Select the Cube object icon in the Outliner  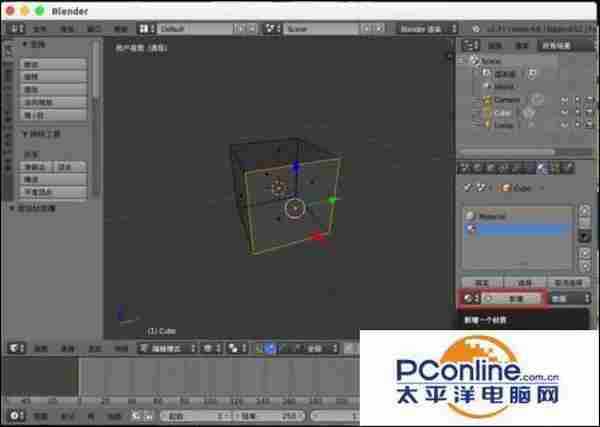[487, 113]
